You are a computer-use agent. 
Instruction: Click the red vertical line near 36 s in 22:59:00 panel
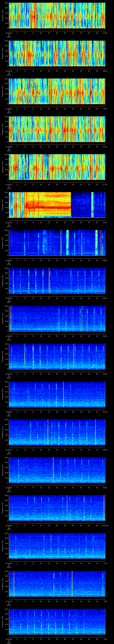pos(67,508)
